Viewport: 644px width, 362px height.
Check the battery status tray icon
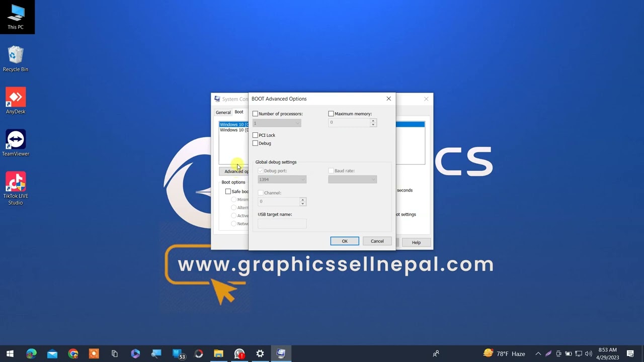point(569,354)
